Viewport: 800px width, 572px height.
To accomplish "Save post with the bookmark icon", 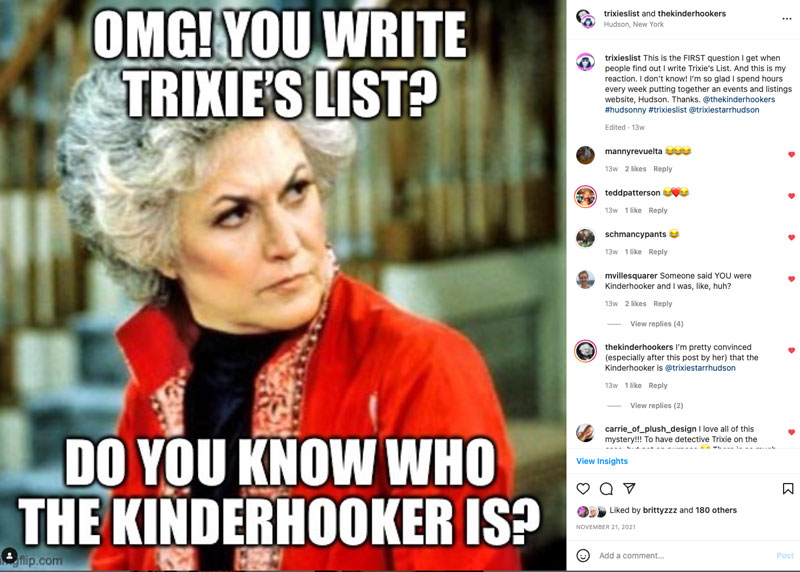I will [788, 489].
